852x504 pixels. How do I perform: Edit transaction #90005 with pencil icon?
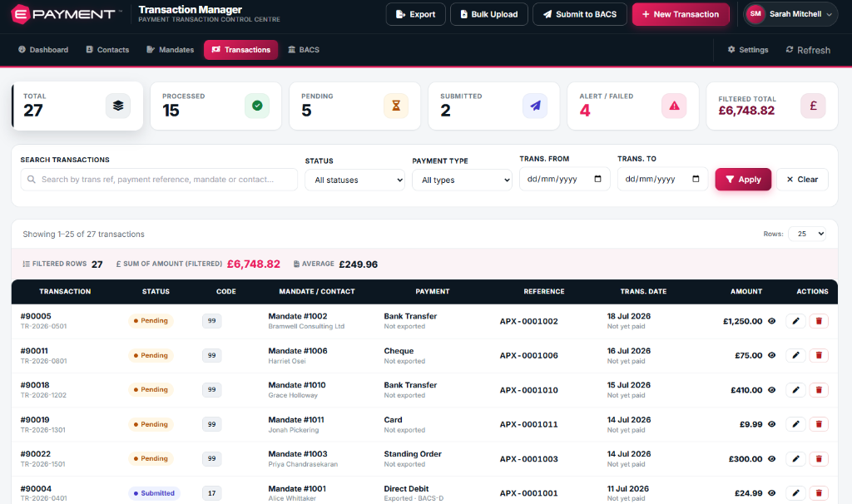click(x=795, y=321)
